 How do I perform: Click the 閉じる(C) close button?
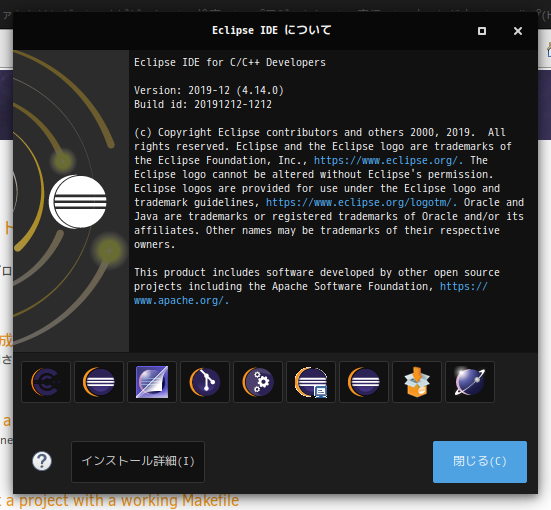pyautogui.click(x=480, y=461)
